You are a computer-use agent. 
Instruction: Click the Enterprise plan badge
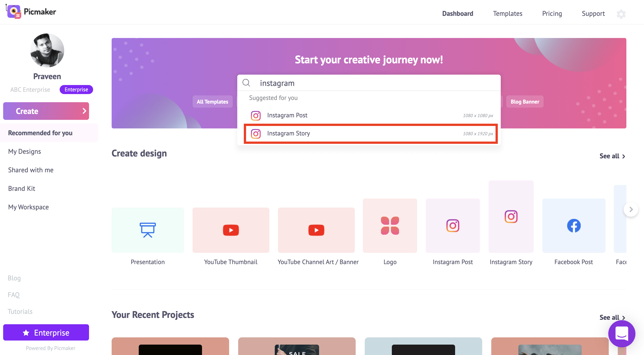click(76, 90)
